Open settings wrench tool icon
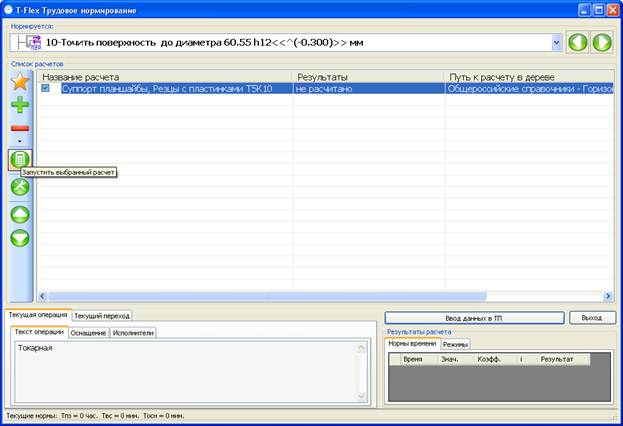The width and height of the screenshot is (623, 426). [20, 187]
